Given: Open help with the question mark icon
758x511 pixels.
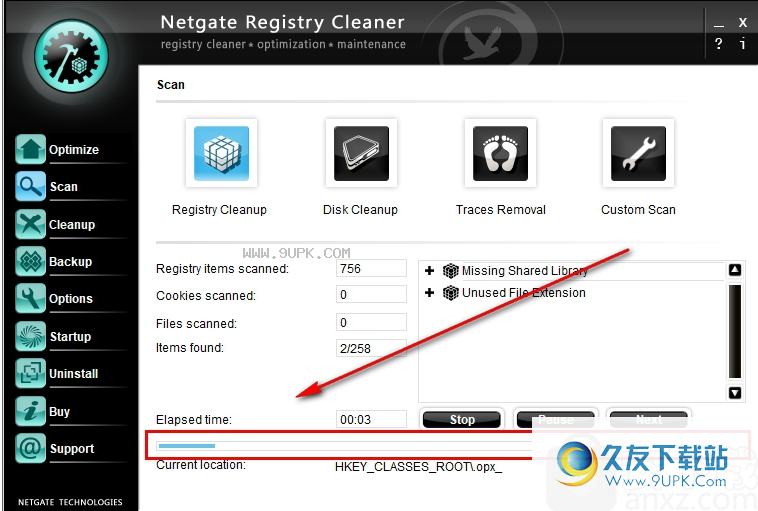Looking at the screenshot, I should point(718,44).
